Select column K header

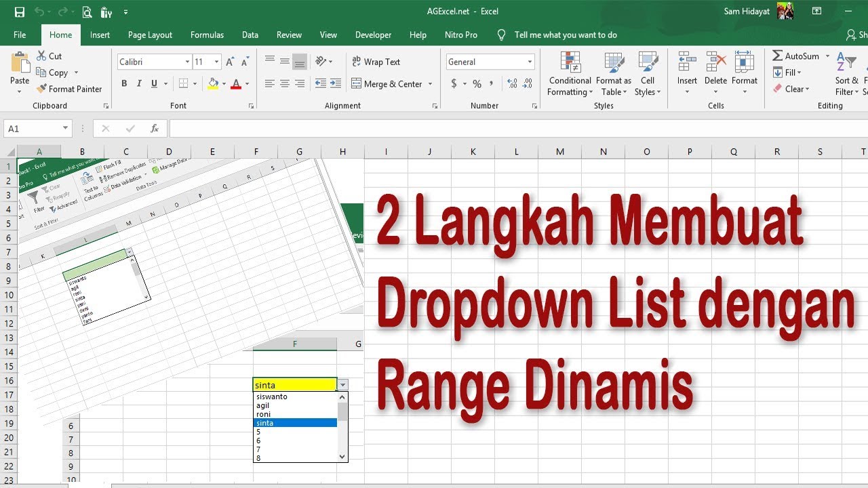(473, 152)
